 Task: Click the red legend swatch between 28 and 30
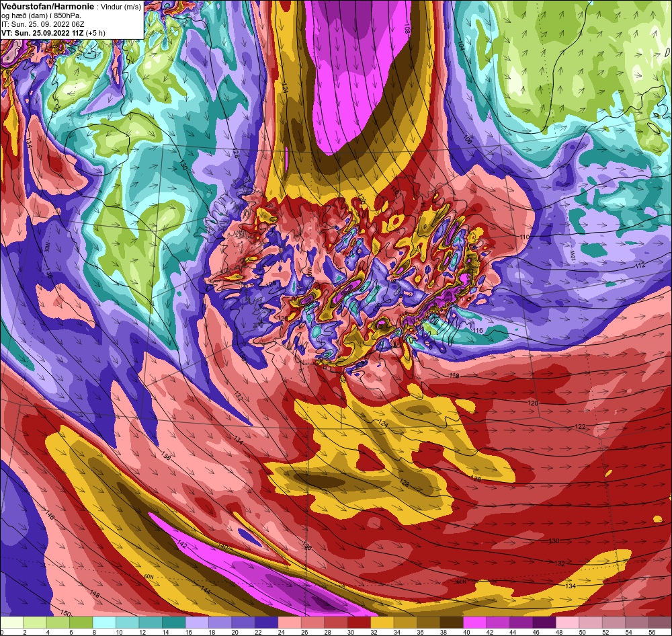[x=336, y=623]
